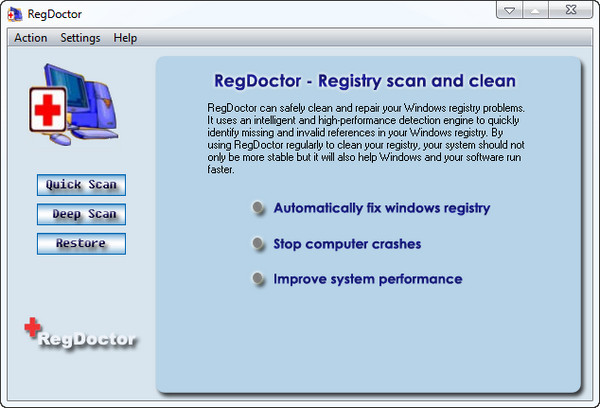This screenshot has width=600, height=408.
Task: Click the RegDoctor app icon in title bar
Action: pyautogui.click(x=14, y=14)
